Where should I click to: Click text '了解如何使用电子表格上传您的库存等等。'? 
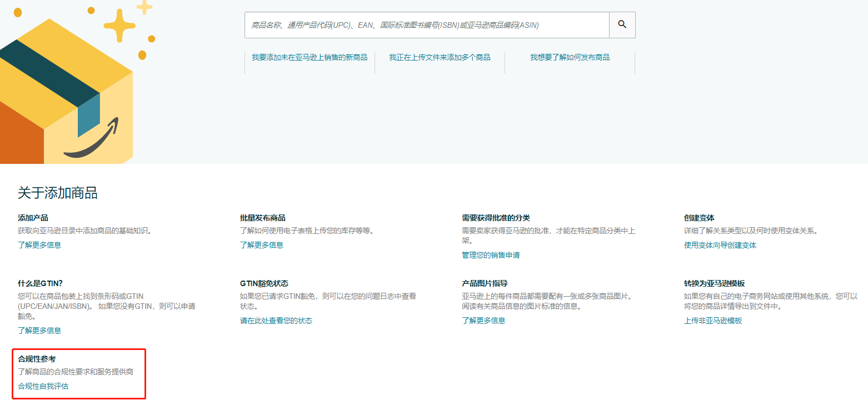tap(307, 231)
